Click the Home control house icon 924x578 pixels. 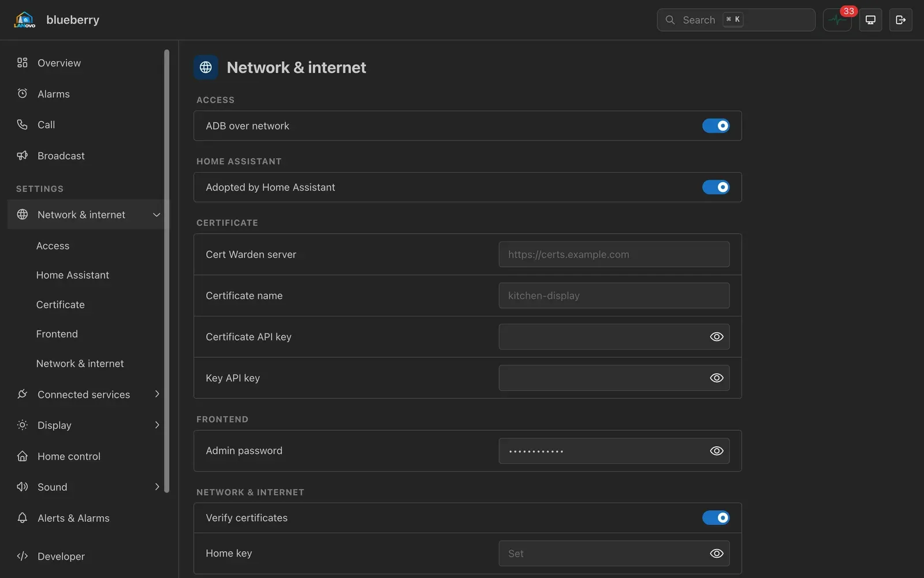pyautogui.click(x=23, y=456)
